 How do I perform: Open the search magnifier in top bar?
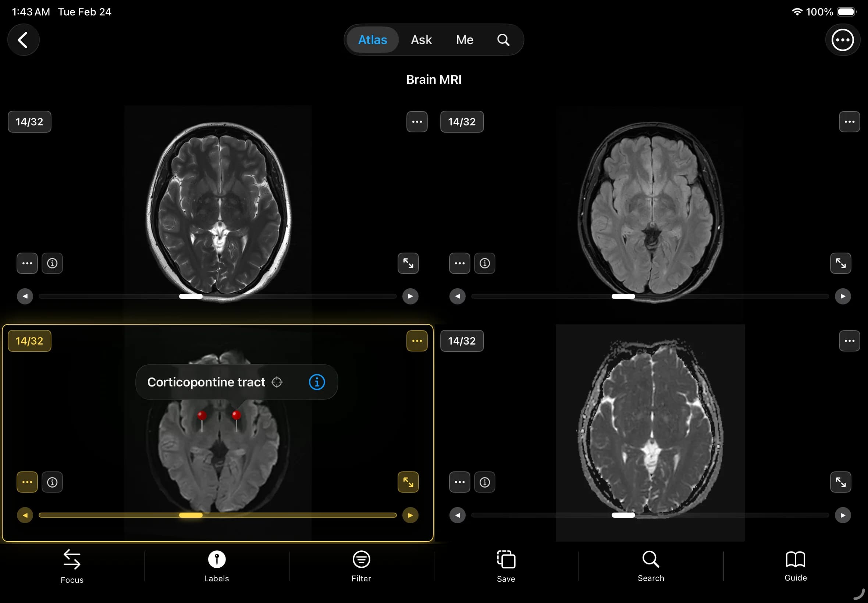coord(503,40)
